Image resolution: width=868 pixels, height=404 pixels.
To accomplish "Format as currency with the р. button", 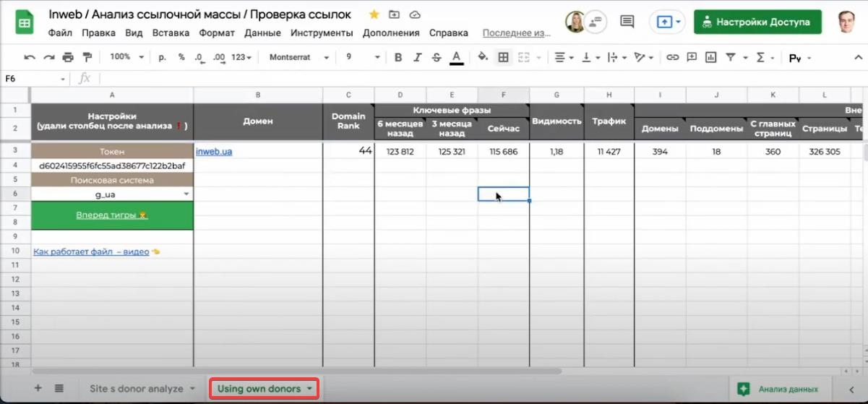I will [x=162, y=57].
